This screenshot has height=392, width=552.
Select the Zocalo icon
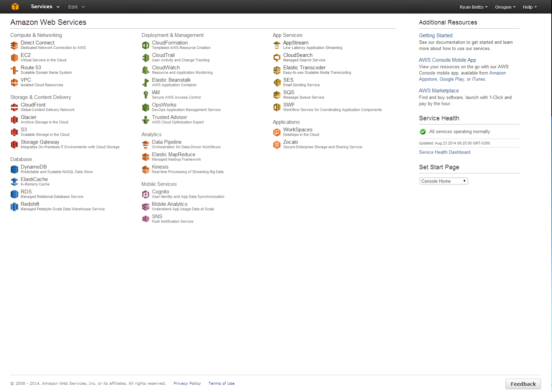277,145
